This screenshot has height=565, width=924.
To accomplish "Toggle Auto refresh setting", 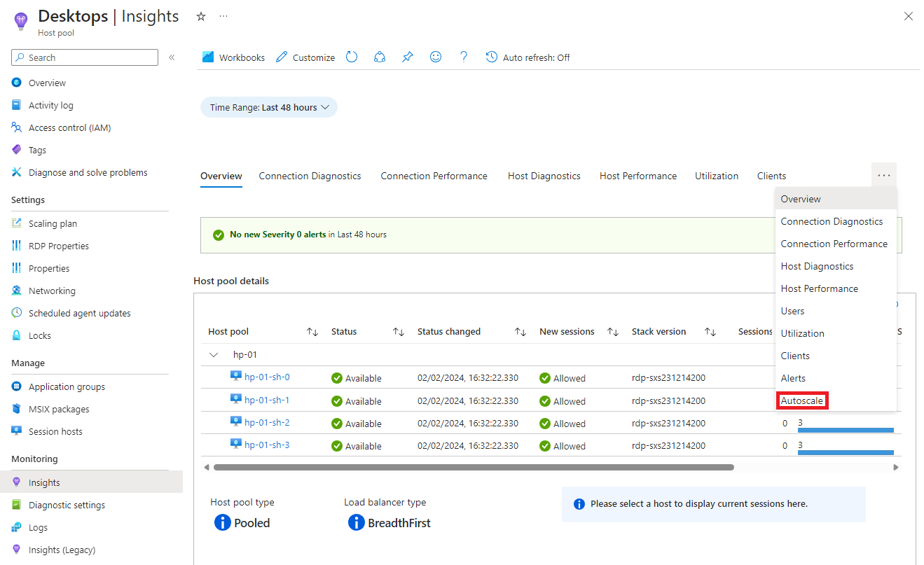I will point(527,57).
